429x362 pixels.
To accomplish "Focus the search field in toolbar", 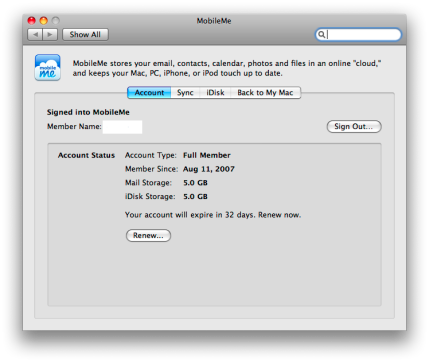I will pyautogui.click(x=358, y=34).
